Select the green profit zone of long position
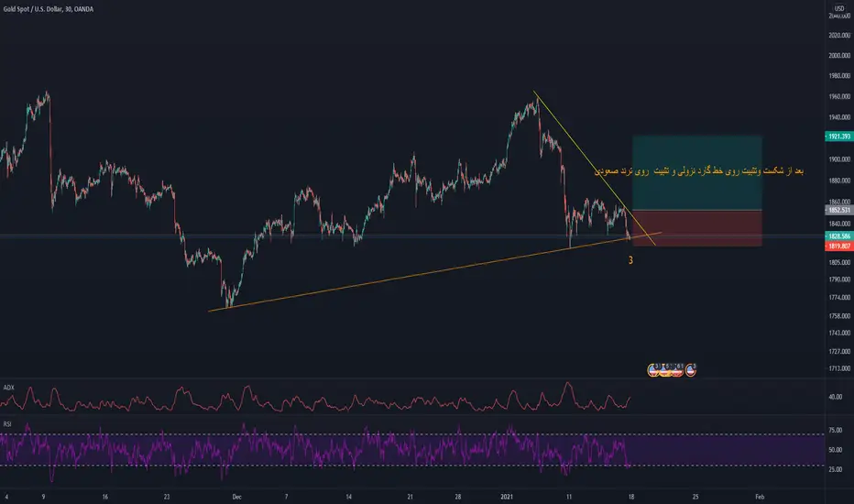854x504 pixels. point(697,172)
